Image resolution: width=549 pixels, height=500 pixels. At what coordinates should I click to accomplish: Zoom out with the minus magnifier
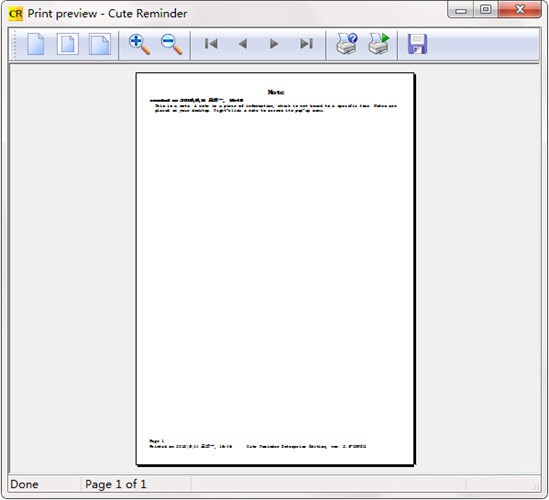(172, 44)
